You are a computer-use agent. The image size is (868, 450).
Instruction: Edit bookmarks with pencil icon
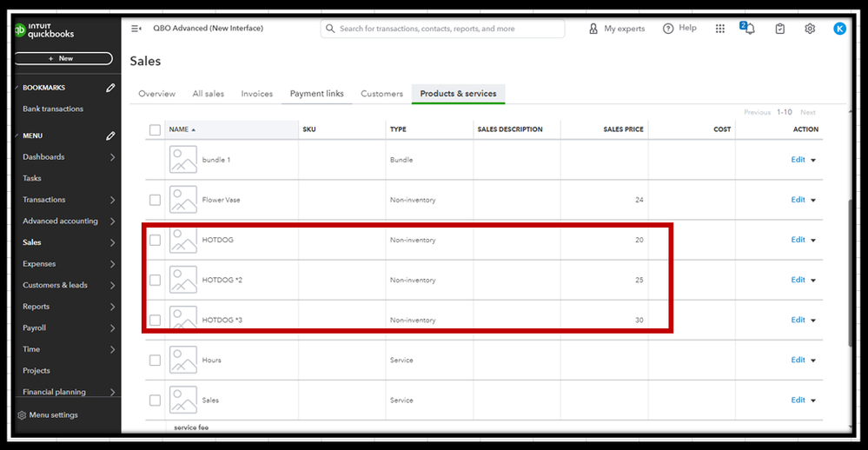coord(110,88)
